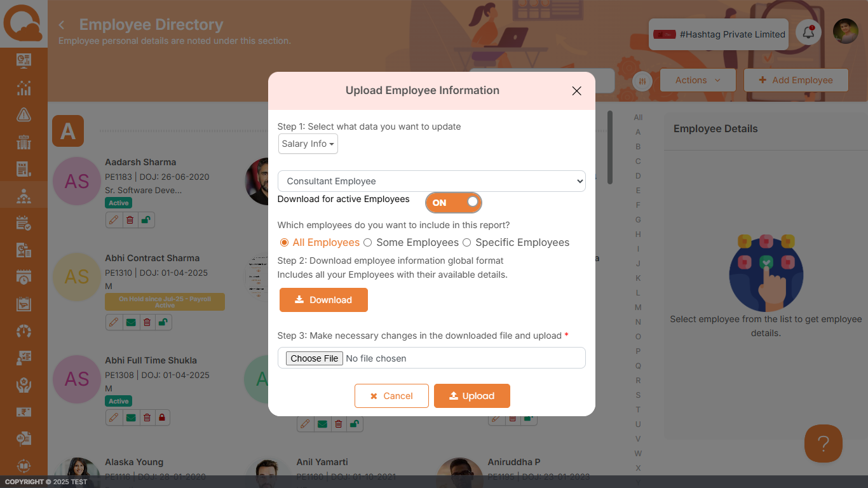Click the orange Download button
The height and width of the screenshot is (488, 868).
click(x=323, y=300)
